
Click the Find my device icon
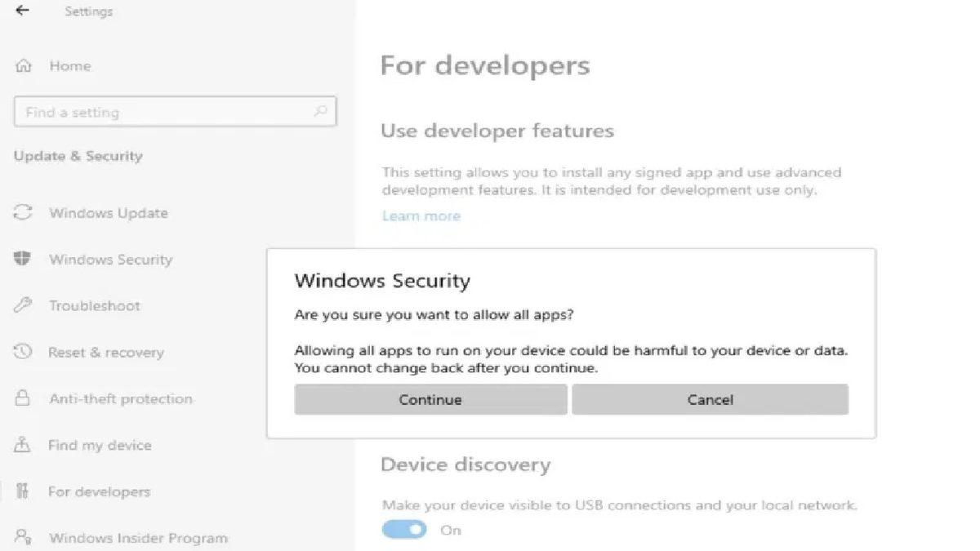(x=21, y=445)
